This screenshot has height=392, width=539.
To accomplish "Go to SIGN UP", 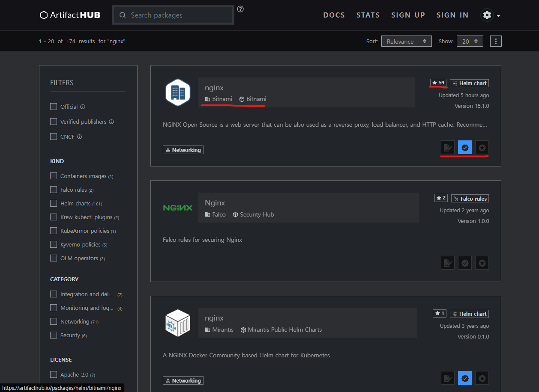I will tap(408, 15).
